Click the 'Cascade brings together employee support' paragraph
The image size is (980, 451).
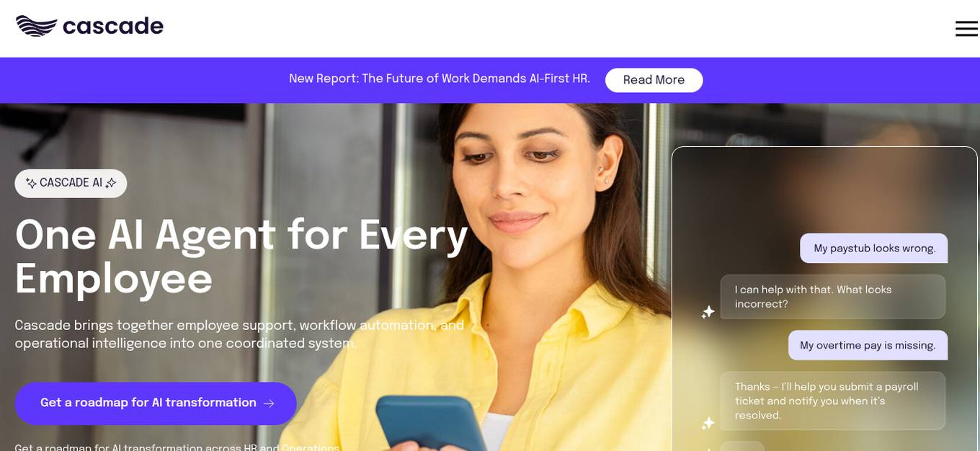(239, 335)
